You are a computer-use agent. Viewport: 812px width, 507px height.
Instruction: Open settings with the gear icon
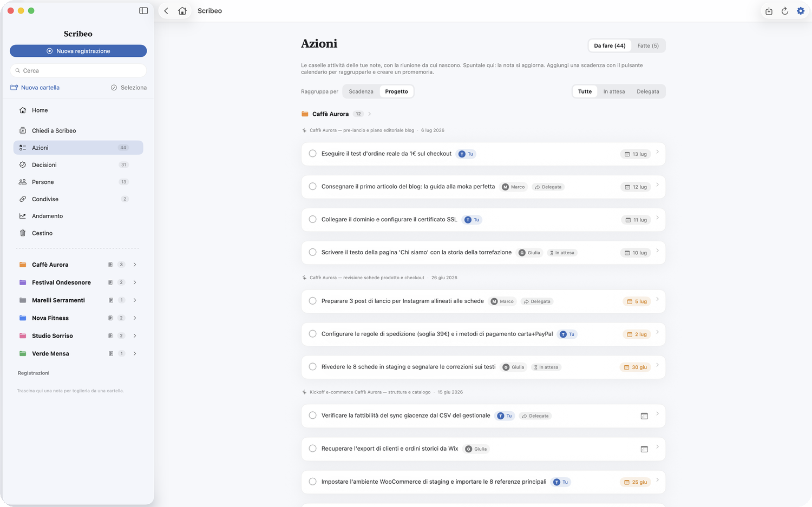coord(801,11)
